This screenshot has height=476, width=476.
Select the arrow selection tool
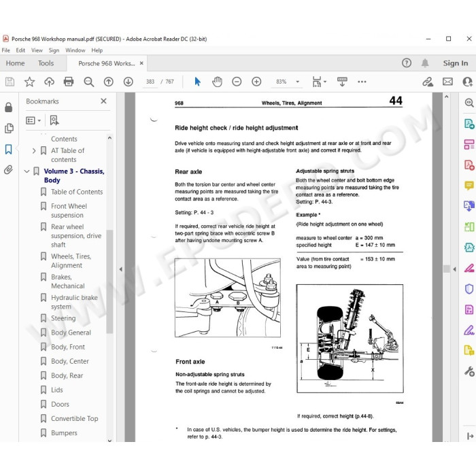pos(198,82)
